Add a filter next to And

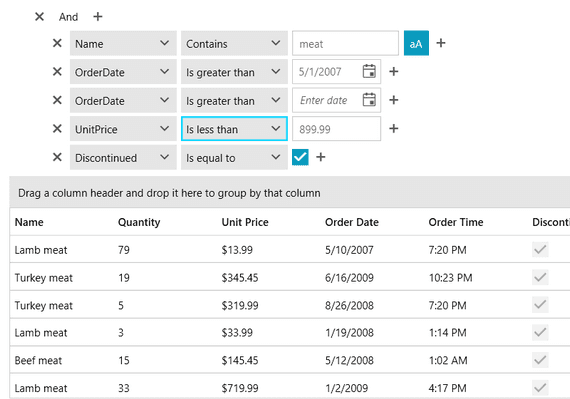(x=97, y=17)
